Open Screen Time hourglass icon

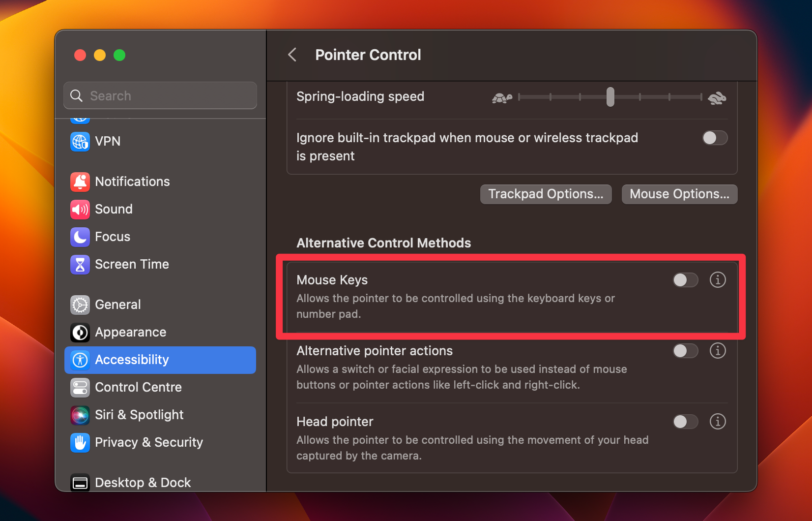coord(80,264)
